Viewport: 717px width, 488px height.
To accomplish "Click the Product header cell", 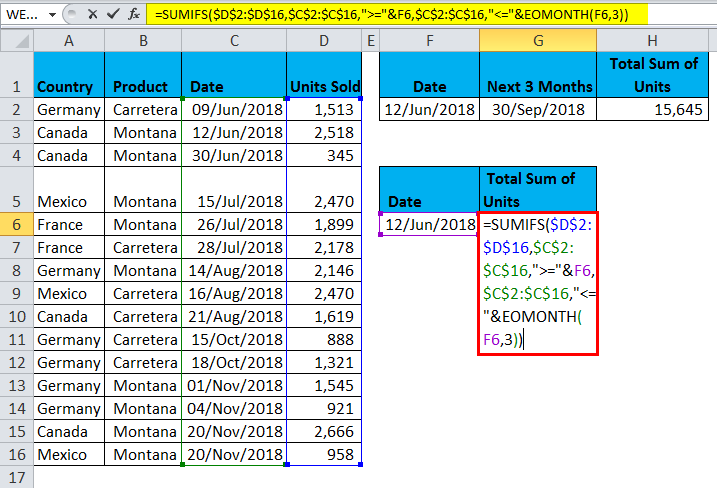I will click(143, 75).
